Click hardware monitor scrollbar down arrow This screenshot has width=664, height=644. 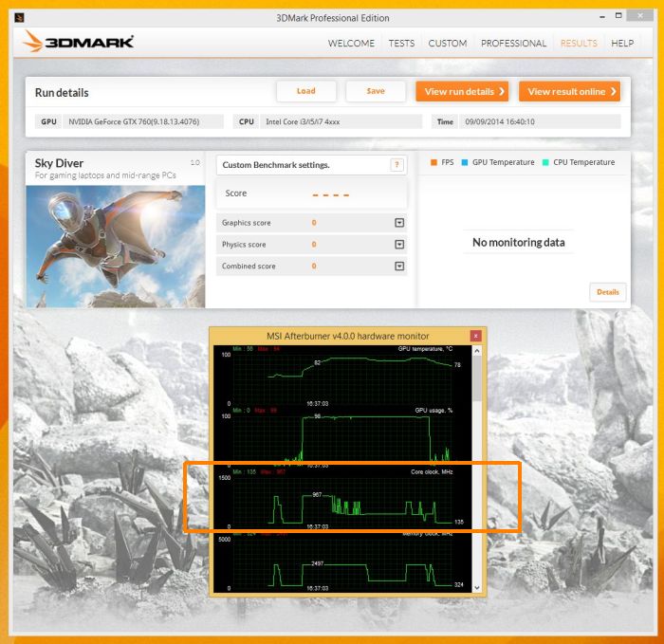(477, 588)
